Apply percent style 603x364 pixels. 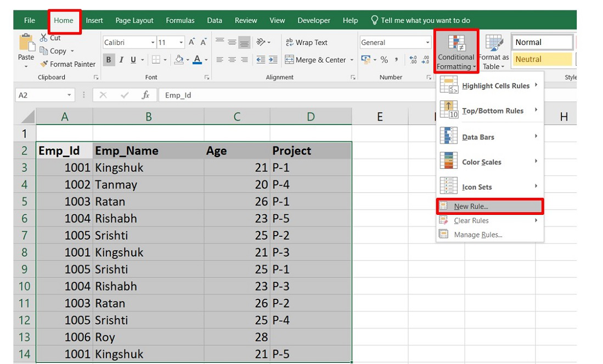[384, 60]
